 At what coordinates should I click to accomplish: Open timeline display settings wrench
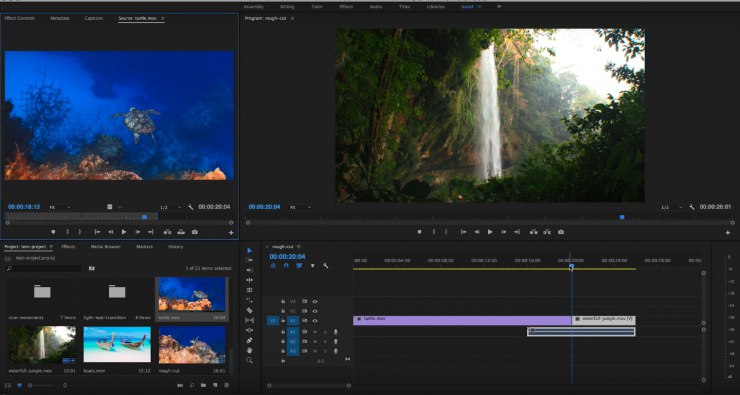(x=325, y=266)
